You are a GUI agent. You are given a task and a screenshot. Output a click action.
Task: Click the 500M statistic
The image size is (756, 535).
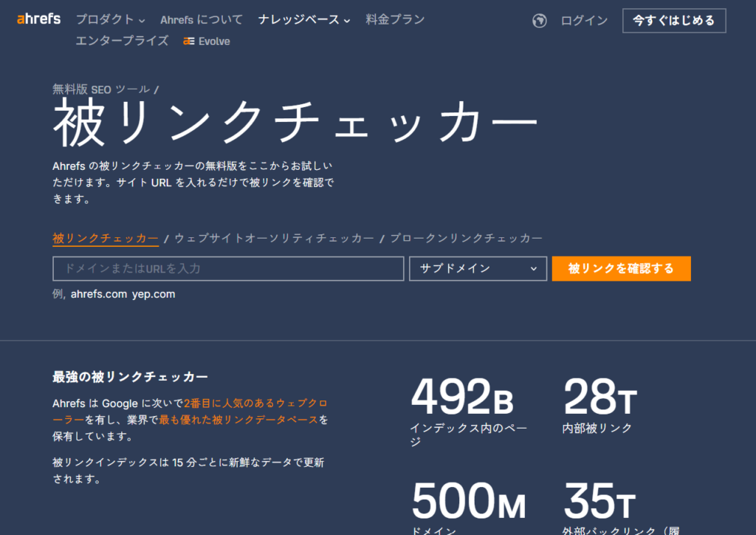pos(467,501)
